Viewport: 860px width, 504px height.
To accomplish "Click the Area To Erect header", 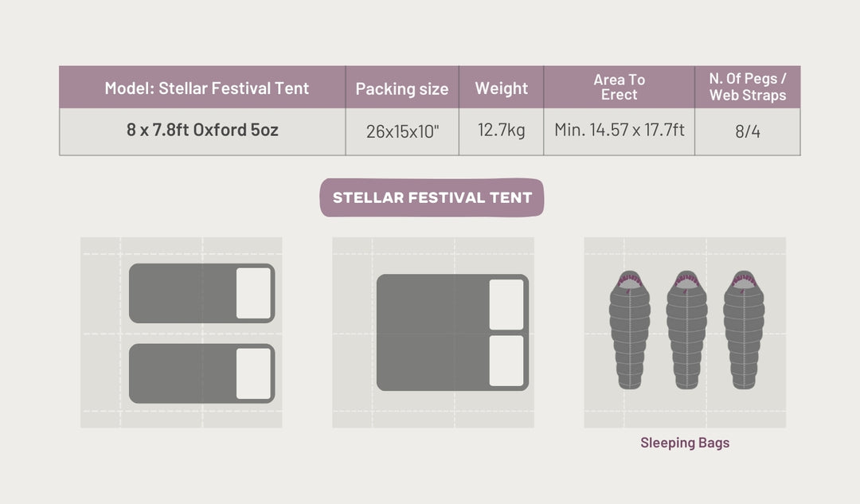I will pyautogui.click(x=619, y=87).
